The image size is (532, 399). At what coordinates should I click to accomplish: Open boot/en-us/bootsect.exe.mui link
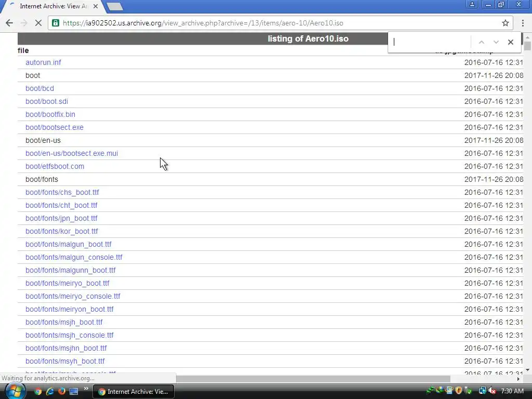pyautogui.click(x=72, y=153)
